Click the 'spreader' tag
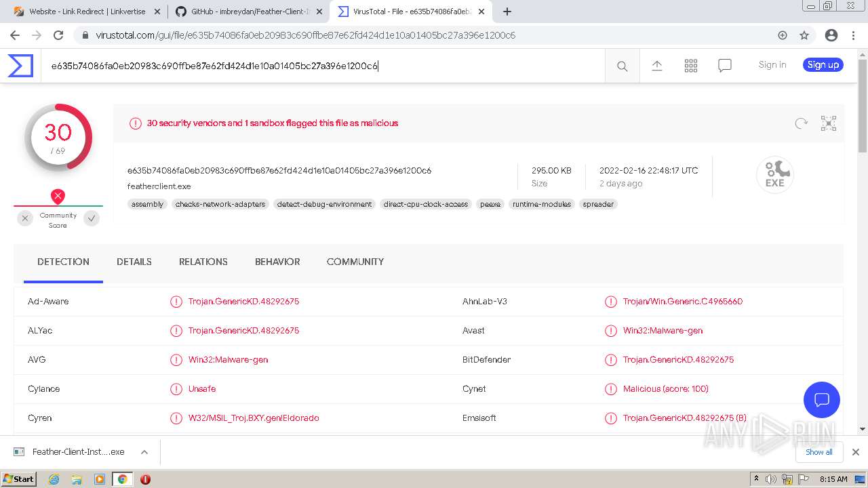This screenshot has width=868, height=488. 598,204
